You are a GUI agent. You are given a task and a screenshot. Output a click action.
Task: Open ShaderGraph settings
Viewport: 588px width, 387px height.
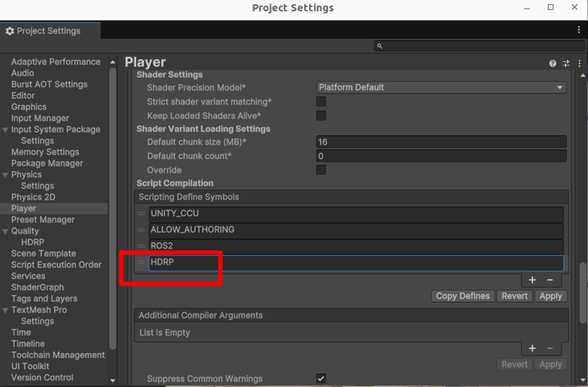coord(37,287)
